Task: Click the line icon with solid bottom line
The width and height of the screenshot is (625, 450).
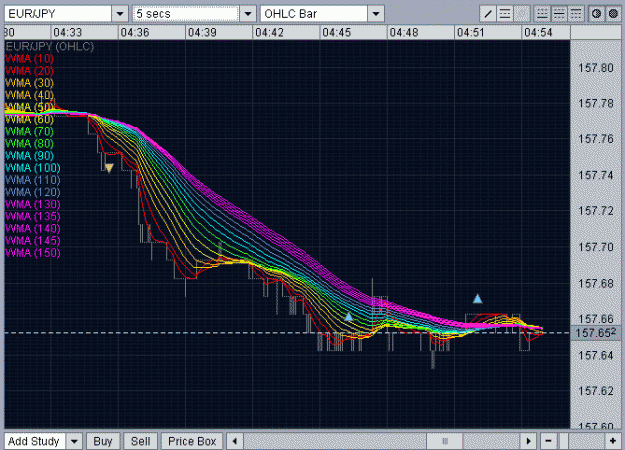Action: 542,14
